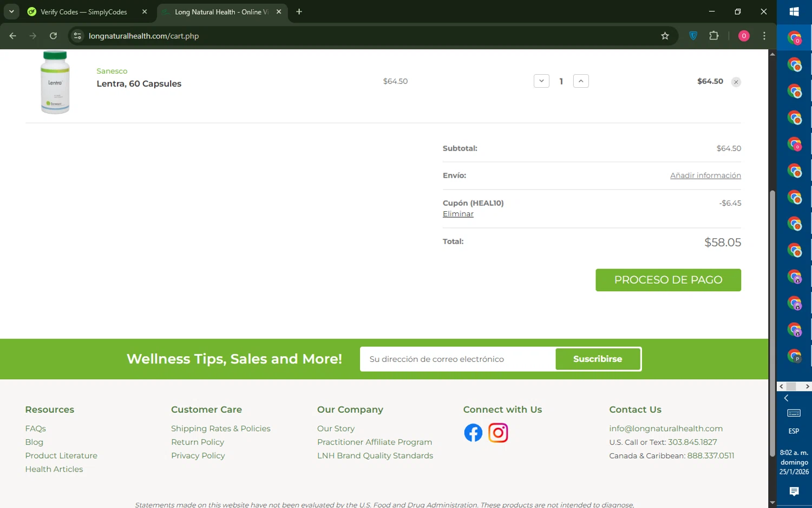Image resolution: width=812 pixels, height=508 pixels.
Task: Close the Long Natural Health tab
Action: click(279, 12)
